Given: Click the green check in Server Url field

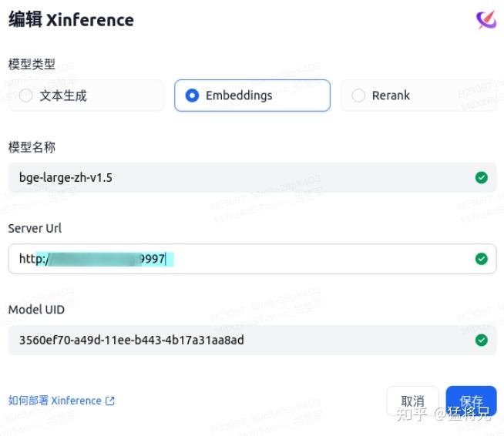Looking at the screenshot, I should (482, 259).
